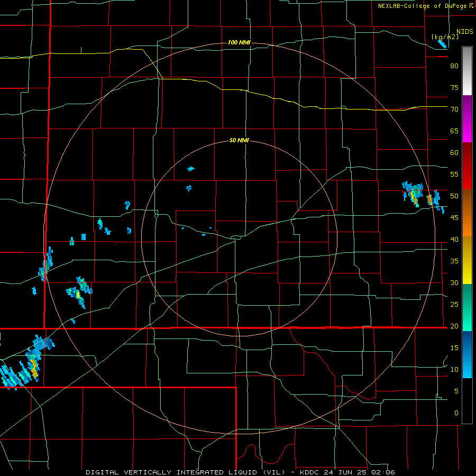Screen dimensions: 476x476
Task: Click the scale value 65
Action: pos(454,131)
